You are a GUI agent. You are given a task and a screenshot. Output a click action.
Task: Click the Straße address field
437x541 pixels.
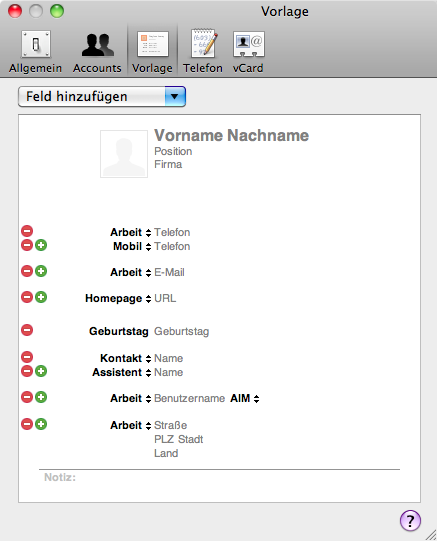170,425
